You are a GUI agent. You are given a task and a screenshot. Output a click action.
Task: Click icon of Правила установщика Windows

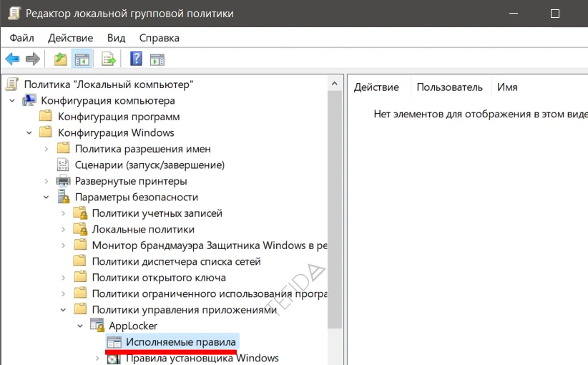[x=114, y=359]
